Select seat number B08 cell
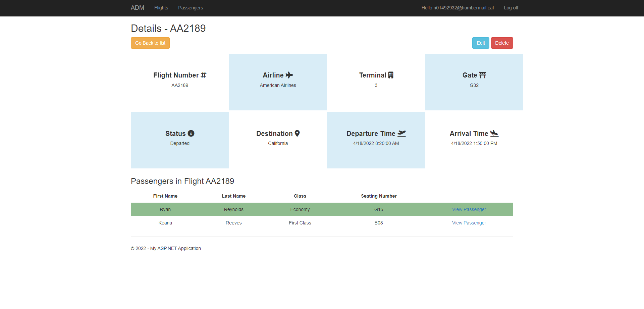The image size is (644, 309). pos(379,223)
